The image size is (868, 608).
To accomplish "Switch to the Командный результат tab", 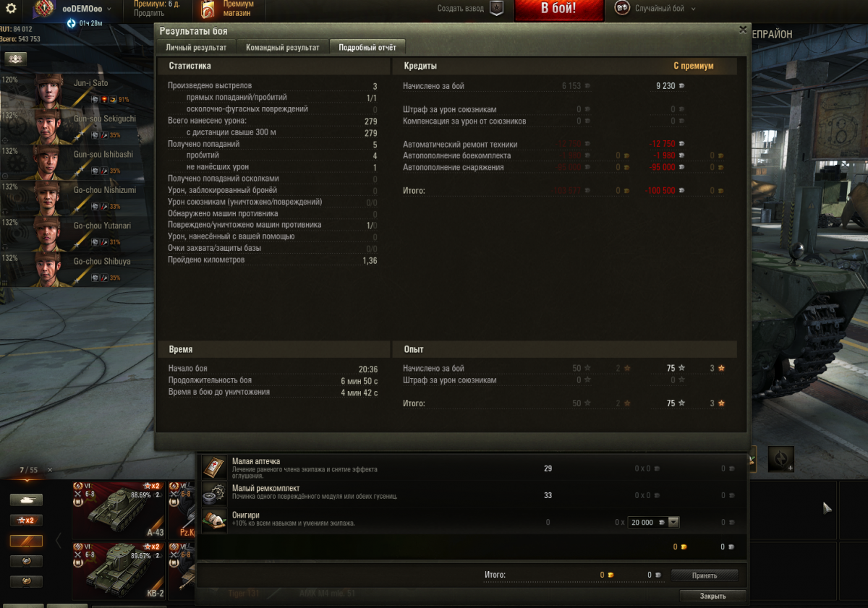I will coord(282,48).
